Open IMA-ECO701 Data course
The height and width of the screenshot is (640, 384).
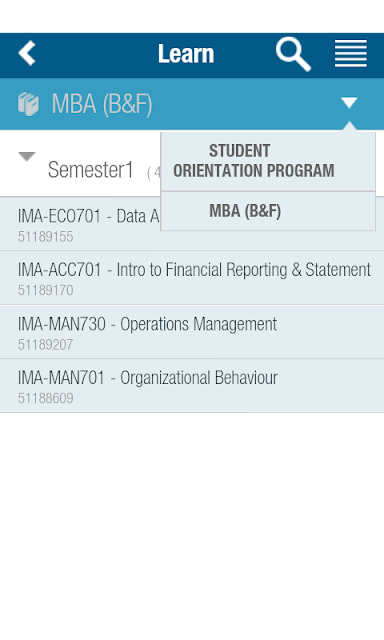click(80, 224)
